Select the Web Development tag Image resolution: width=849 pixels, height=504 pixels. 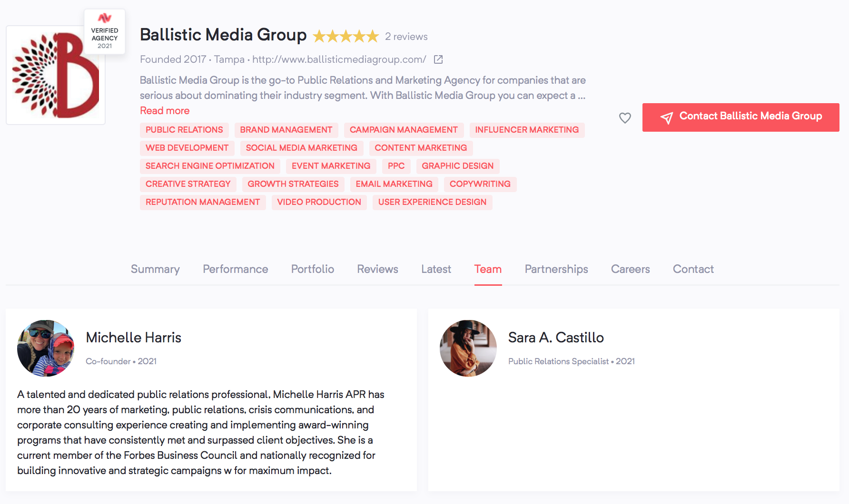coord(187,148)
